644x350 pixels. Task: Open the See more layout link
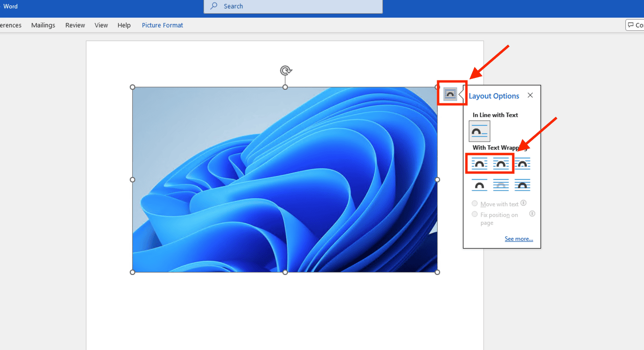[x=519, y=239]
